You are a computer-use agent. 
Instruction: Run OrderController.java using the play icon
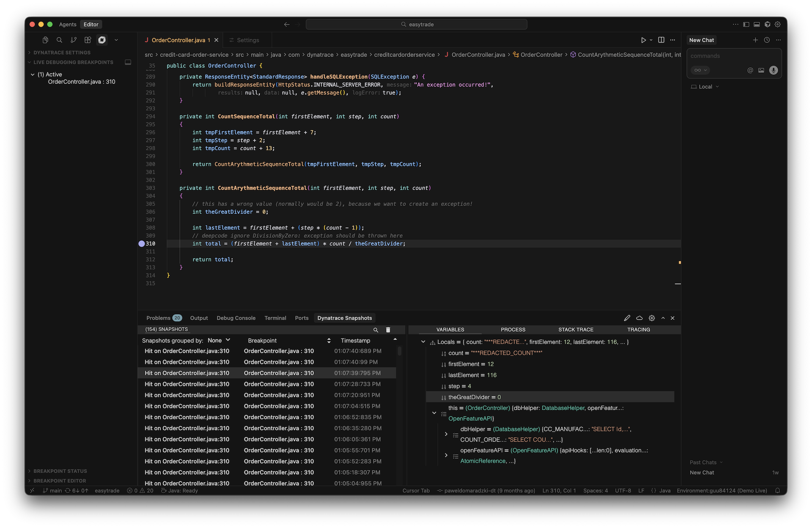click(x=643, y=40)
